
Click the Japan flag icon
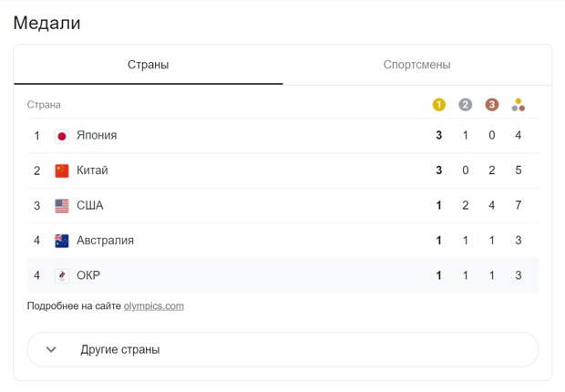click(62, 136)
